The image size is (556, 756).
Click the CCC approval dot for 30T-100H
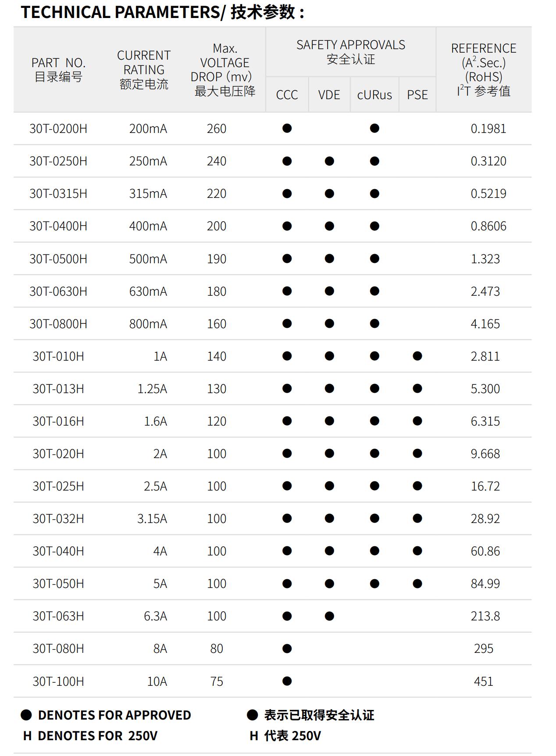[287, 681]
